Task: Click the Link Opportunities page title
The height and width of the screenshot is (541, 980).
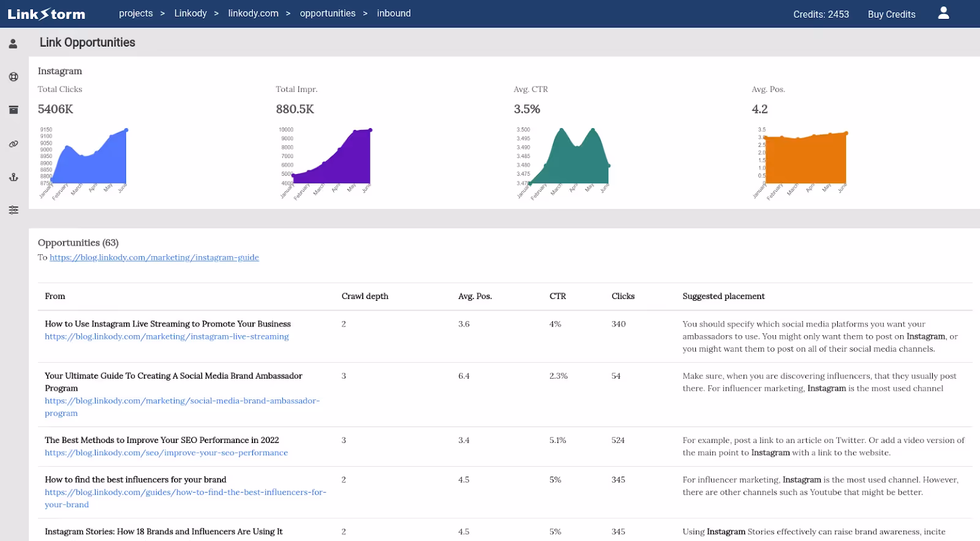Action: (x=88, y=42)
